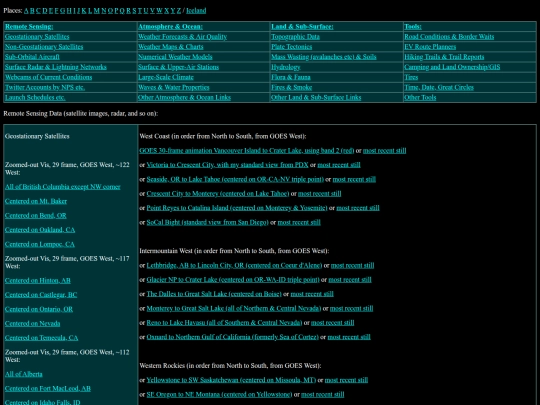This screenshot has height=405, width=540.
Task: Open Fires & Smoke link
Action: click(291, 87)
